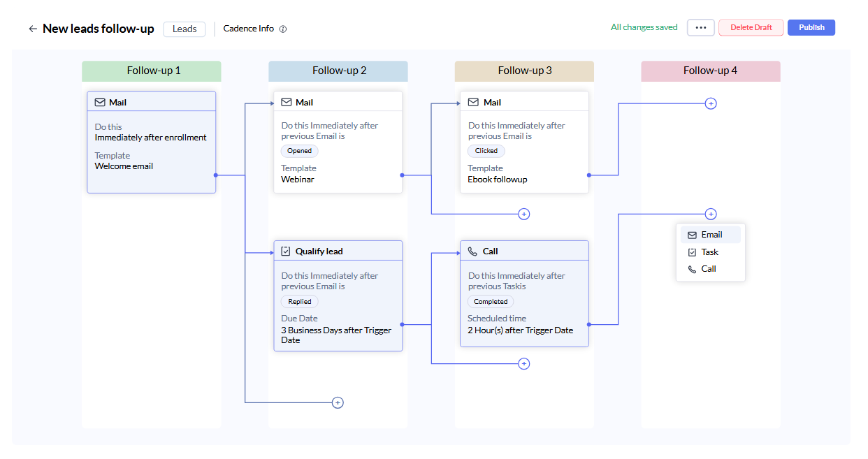
Task: Click the connector dot on Welcome email card
Action: [x=216, y=175]
